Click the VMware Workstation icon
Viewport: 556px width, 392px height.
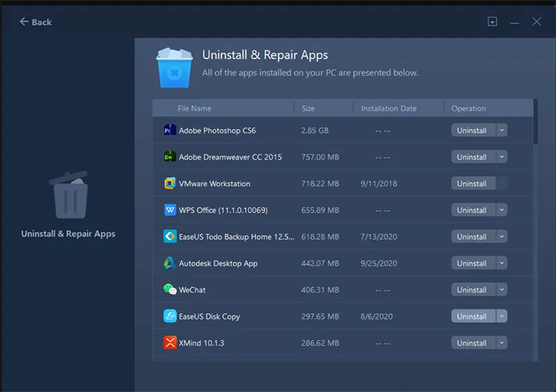click(170, 183)
